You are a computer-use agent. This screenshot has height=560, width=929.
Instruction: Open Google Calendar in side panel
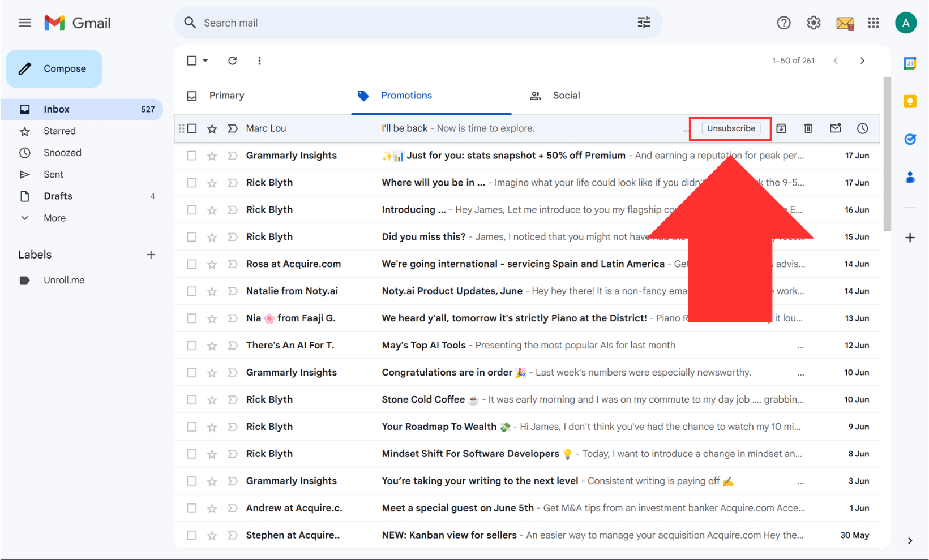click(910, 63)
